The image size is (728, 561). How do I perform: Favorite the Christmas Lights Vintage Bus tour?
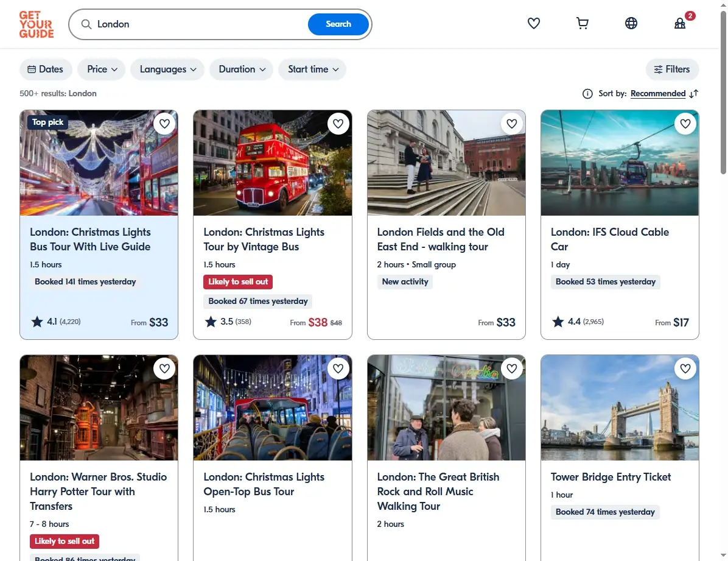pos(338,124)
